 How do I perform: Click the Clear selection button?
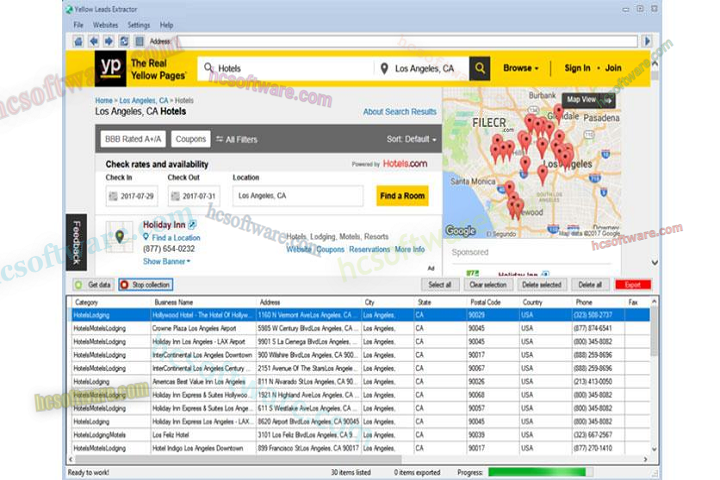[488, 285]
